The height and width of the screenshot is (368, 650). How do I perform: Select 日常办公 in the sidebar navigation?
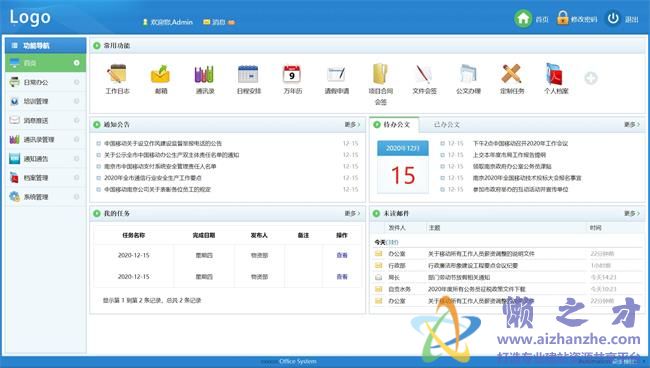46,82
